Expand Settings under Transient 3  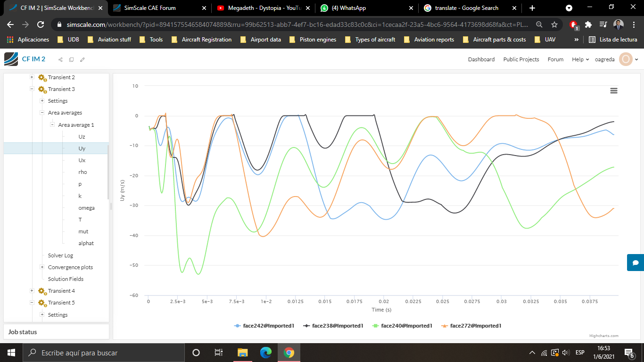(42, 101)
